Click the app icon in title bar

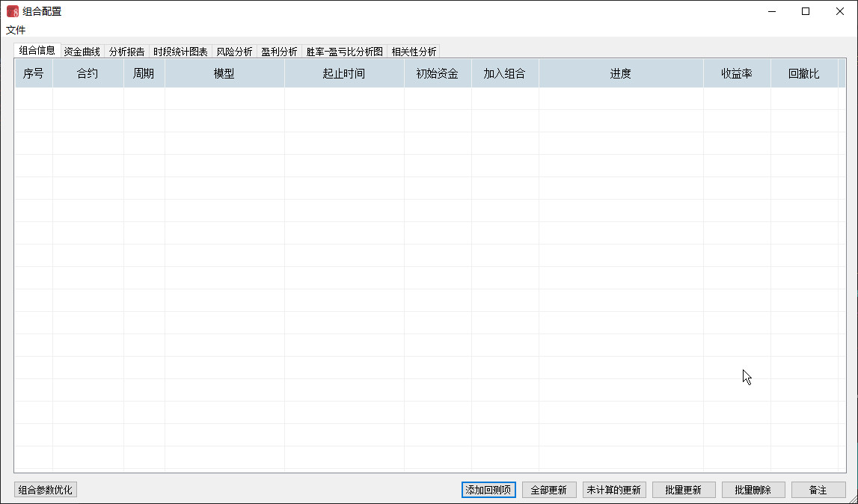(13, 11)
